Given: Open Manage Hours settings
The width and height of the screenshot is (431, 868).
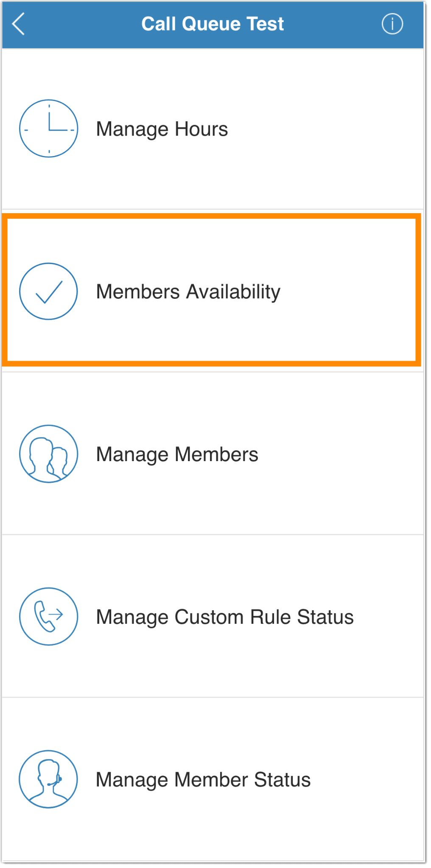Looking at the screenshot, I should pos(170,128).
